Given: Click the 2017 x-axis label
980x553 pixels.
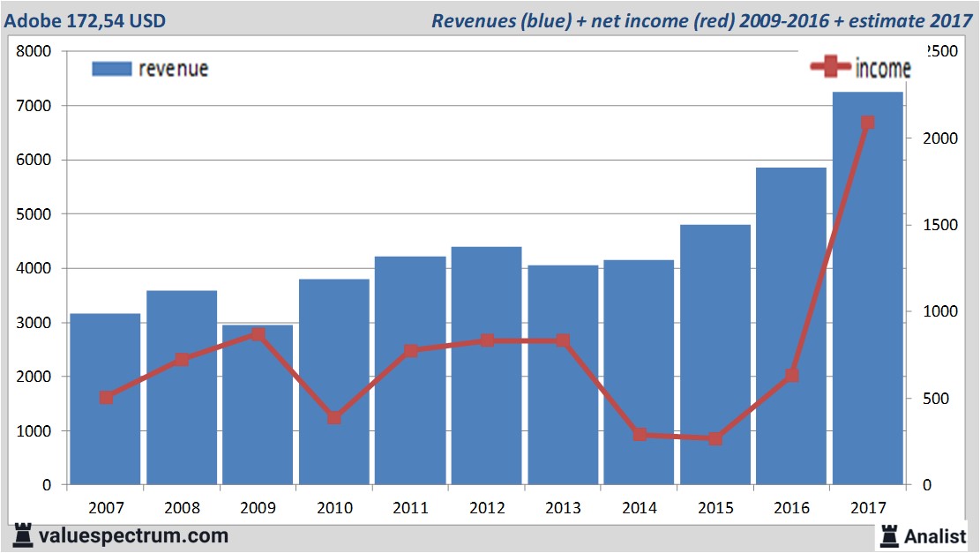Looking at the screenshot, I should click(868, 507).
